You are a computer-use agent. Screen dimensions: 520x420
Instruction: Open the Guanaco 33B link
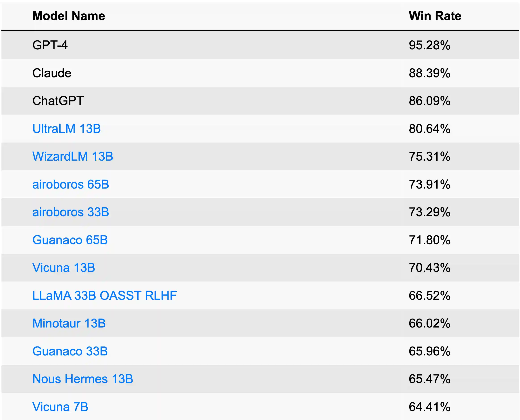(70, 351)
